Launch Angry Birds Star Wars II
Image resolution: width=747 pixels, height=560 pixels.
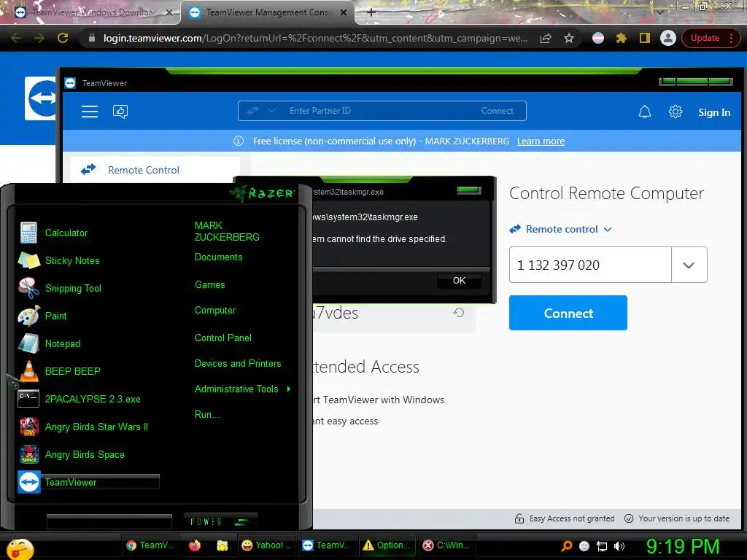pos(96,427)
